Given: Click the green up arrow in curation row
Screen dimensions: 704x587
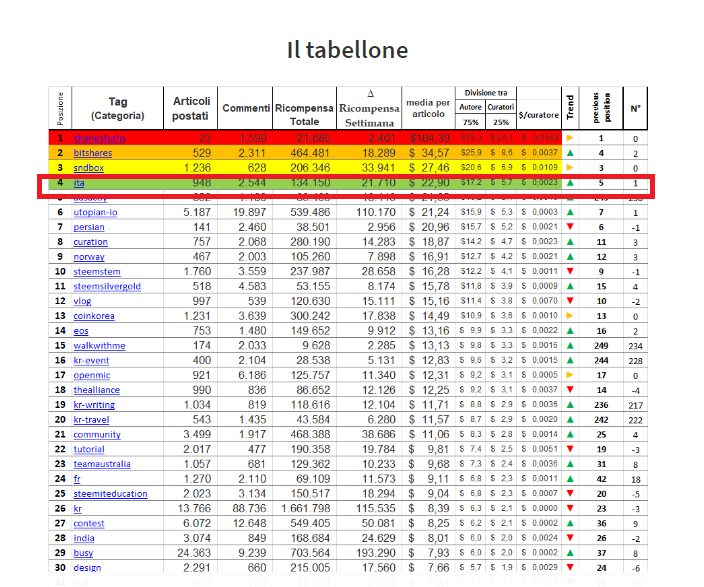Looking at the screenshot, I should tap(570, 242).
